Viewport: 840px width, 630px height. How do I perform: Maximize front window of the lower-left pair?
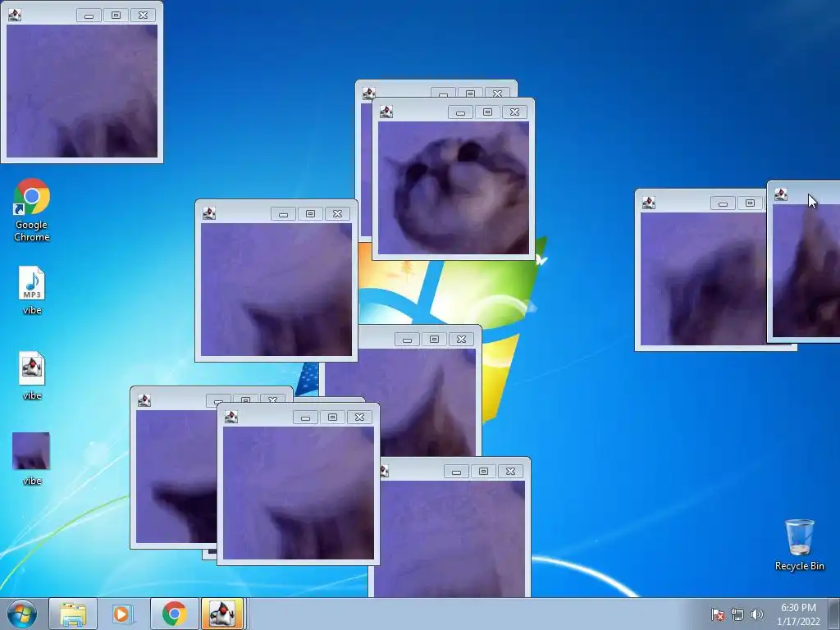pos(333,418)
